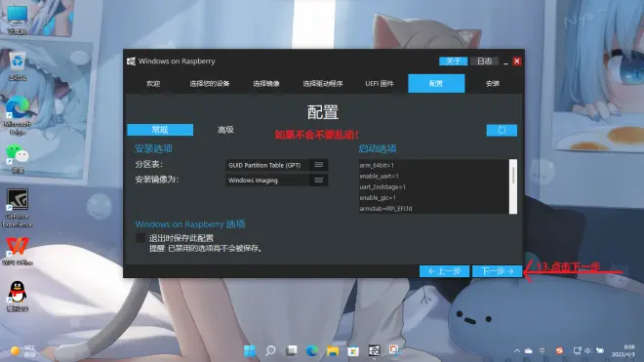Launch Microsoft Edge from the desktop shortcut
Viewport: 644px width, 362px height.
(x=18, y=116)
